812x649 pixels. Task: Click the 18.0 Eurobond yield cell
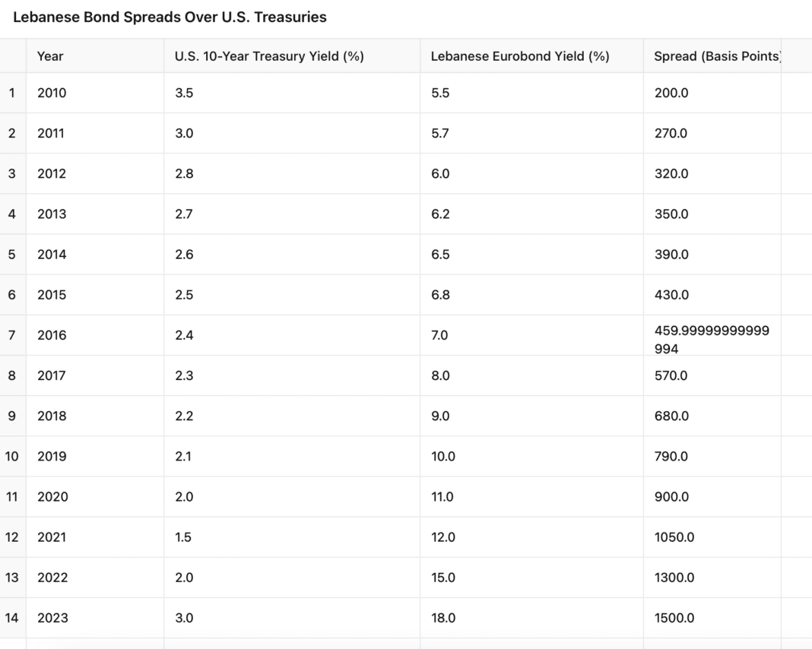(x=443, y=618)
